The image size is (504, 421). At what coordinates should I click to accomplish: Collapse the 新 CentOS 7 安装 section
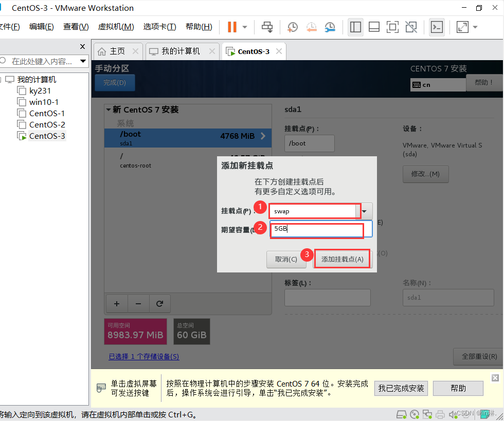[x=109, y=109]
